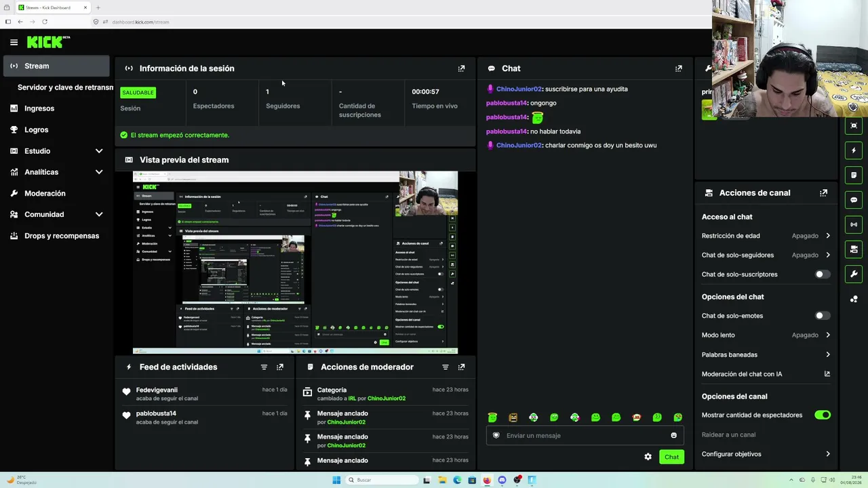Open the emote picker in the message box

(673, 435)
